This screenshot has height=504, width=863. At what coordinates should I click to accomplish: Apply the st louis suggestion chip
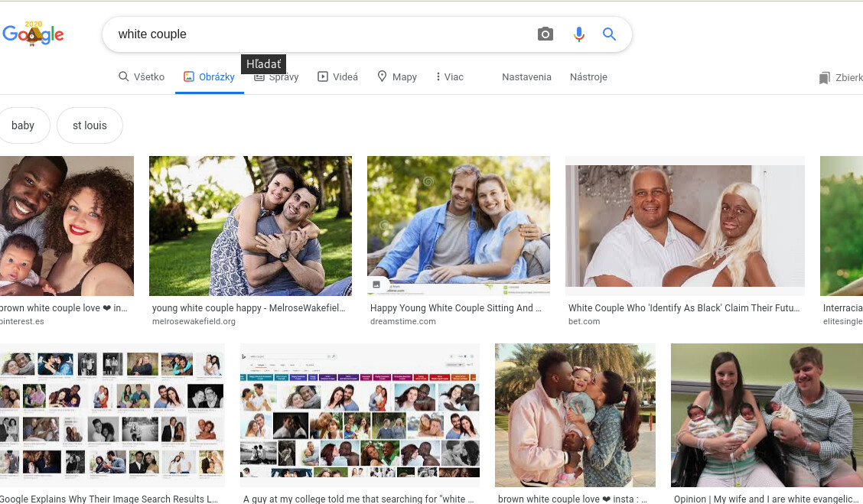pos(90,125)
